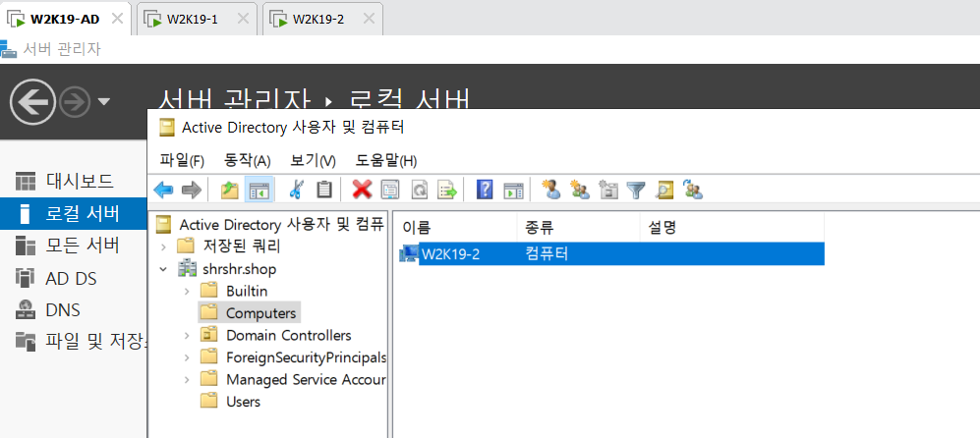The image size is (980, 438).
Task: Toggle the Show/Hide Console Tree toolbar icon
Action: coord(259,190)
